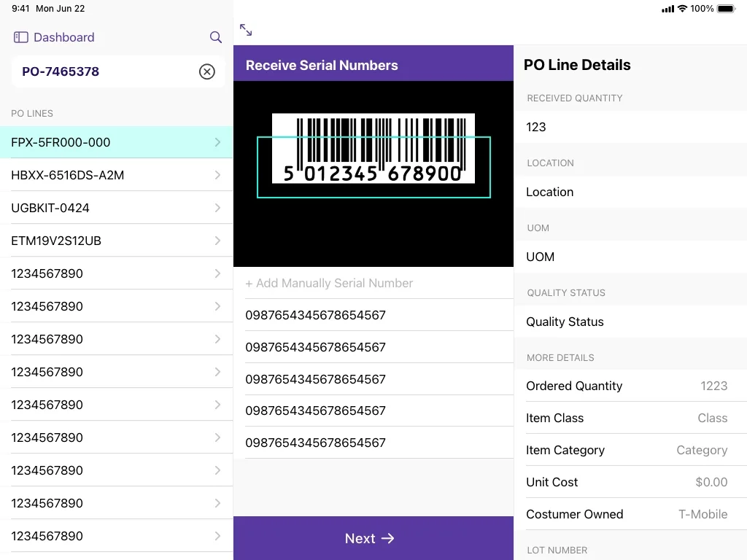
Task: Choose a UOM value
Action: pos(631,257)
